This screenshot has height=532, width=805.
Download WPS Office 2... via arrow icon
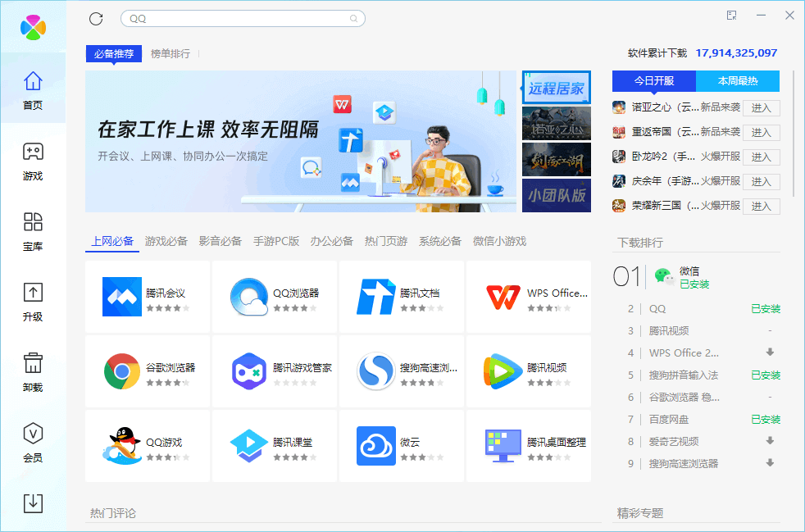(770, 352)
